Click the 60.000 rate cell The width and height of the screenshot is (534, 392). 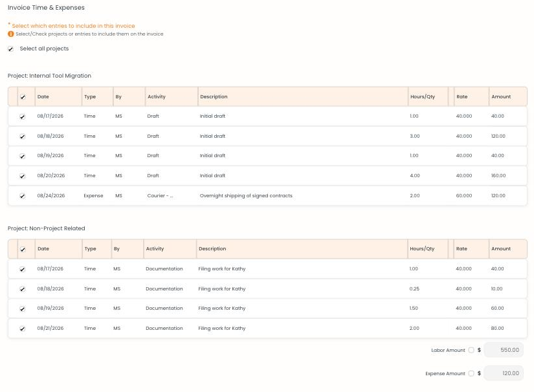tap(464, 195)
